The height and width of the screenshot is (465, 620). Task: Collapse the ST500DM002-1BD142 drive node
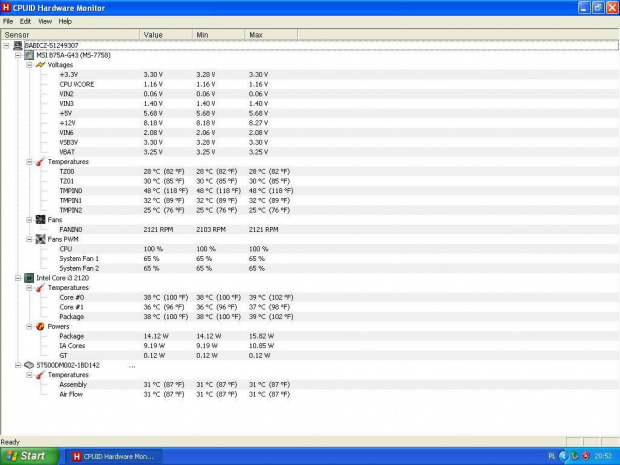point(18,365)
